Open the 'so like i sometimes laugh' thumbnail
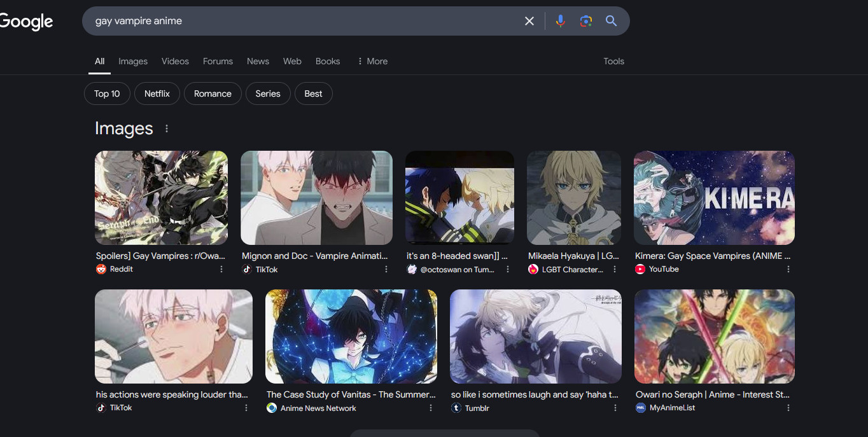Viewport: 868px width, 437px height. click(x=536, y=336)
